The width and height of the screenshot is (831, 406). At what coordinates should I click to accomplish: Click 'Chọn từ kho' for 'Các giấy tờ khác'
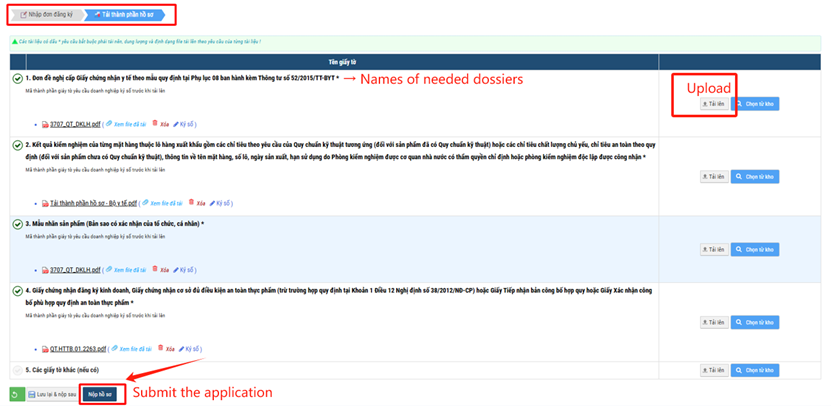tap(755, 370)
